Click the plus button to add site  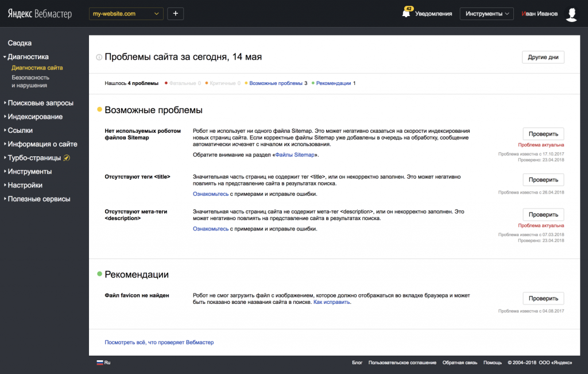(x=175, y=13)
